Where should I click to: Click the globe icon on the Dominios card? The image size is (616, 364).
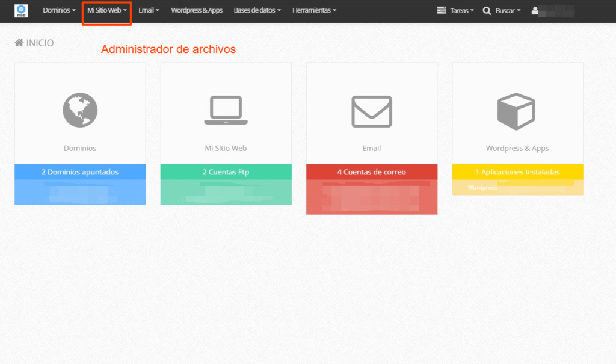[x=79, y=110]
